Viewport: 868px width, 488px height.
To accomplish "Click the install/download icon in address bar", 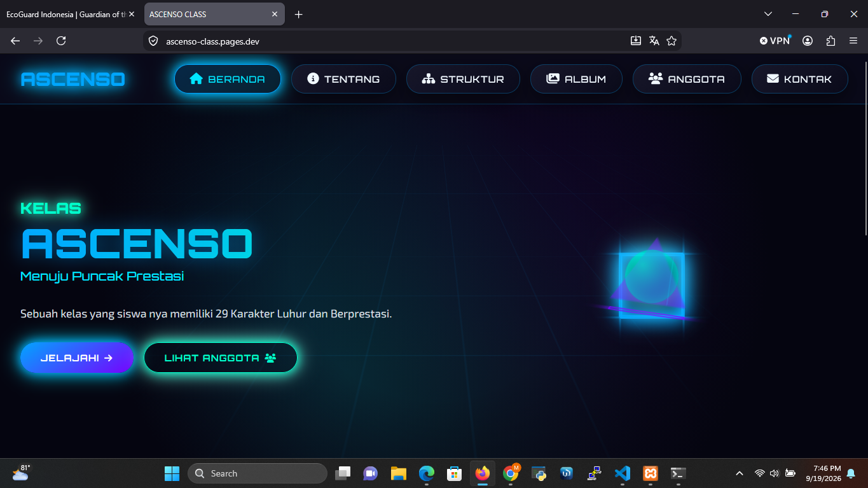I will (x=636, y=41).
